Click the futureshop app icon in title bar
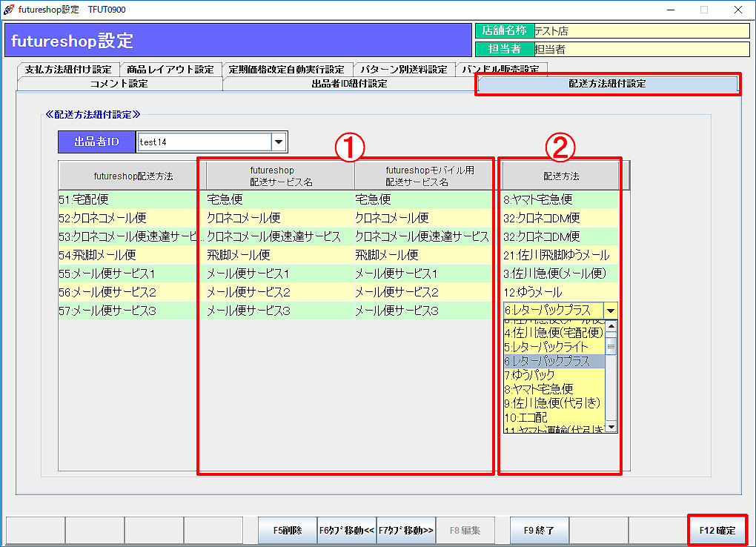This screenshot has height=547, width=756. (9, 10)
